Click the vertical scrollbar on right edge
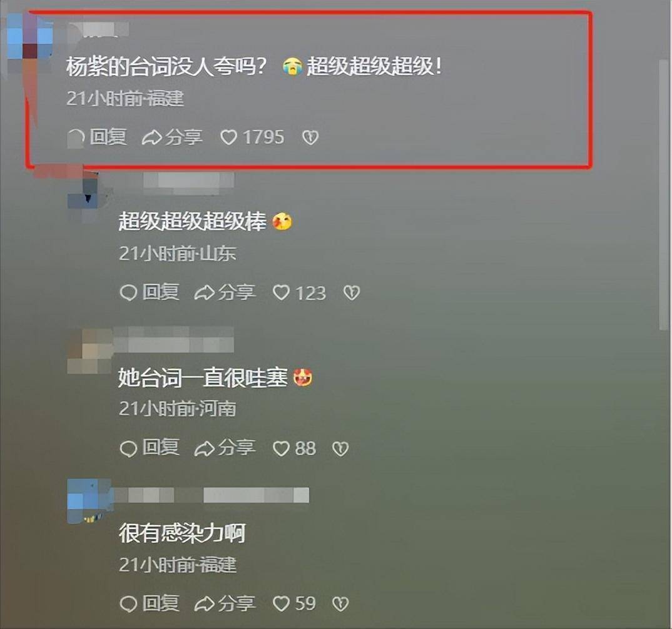672x629 pixels. [x=663, y=195]
